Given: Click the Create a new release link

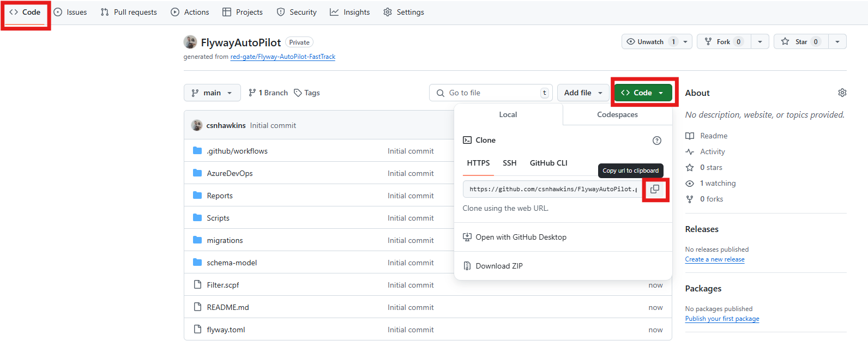Looking at the screenshot, I should (x=714, y=259).
